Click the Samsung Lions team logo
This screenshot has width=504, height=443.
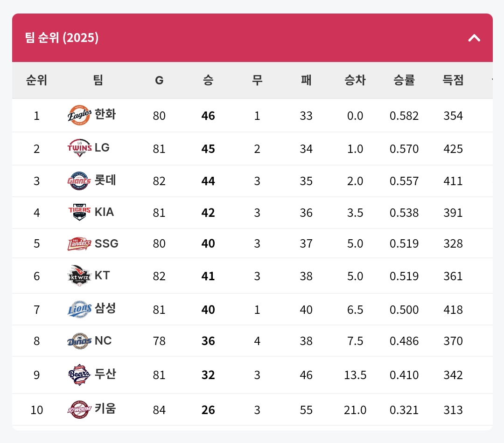[x=79, y=309]
